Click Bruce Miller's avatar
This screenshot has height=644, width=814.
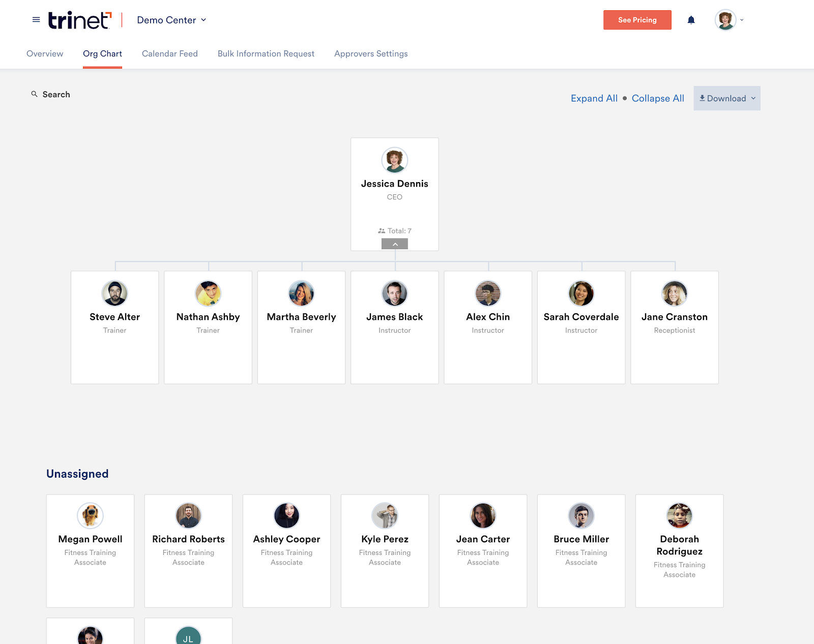click(x=582, y=516)
